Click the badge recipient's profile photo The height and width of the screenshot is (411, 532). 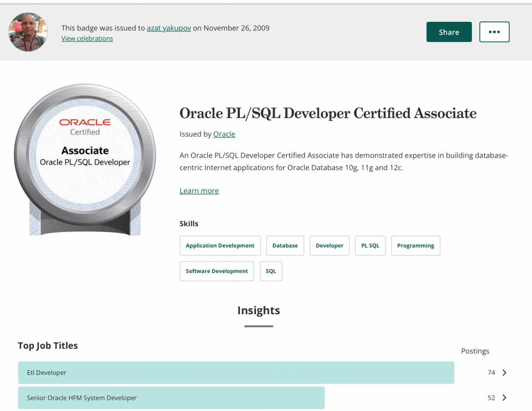pos(28,32)
